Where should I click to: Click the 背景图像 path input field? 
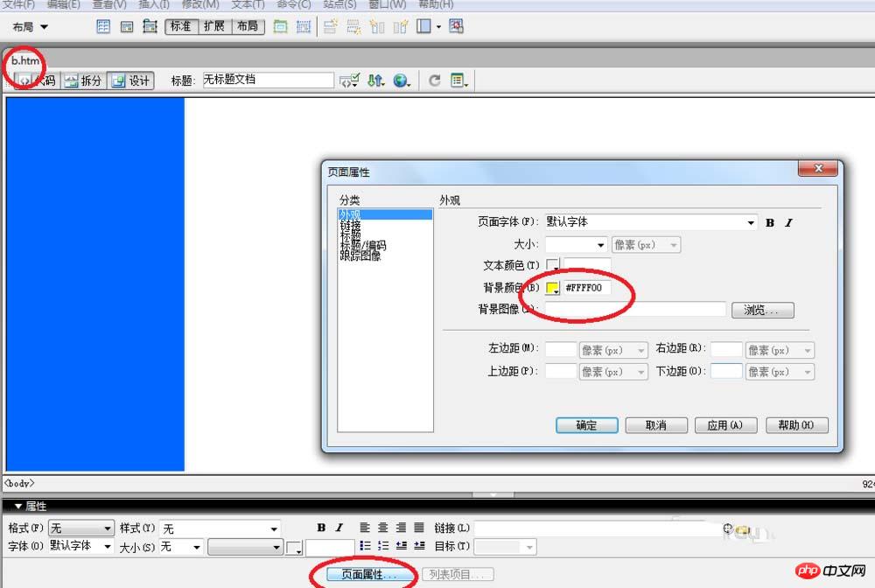pos(635,310)
